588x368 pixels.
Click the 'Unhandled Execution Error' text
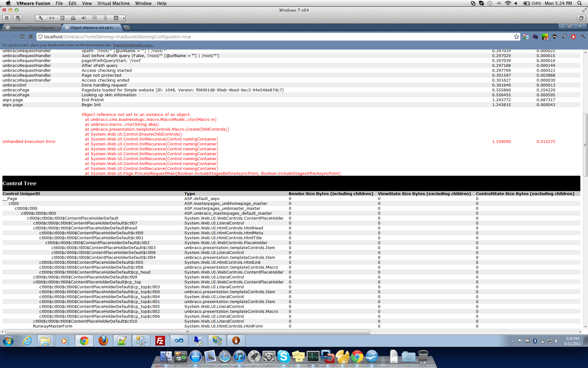click(29, 142)
